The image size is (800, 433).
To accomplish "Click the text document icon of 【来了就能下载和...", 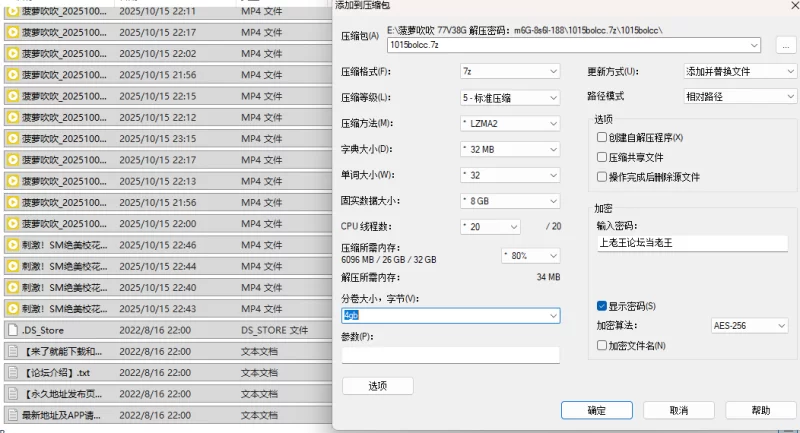I will [13, 351].
